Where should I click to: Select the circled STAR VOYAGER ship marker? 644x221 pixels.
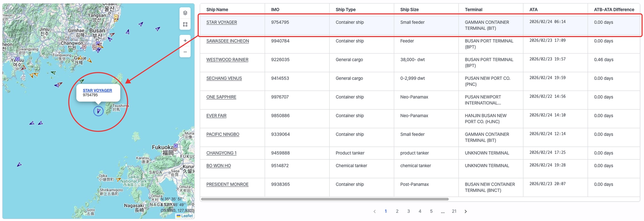[x=98, y=111]
